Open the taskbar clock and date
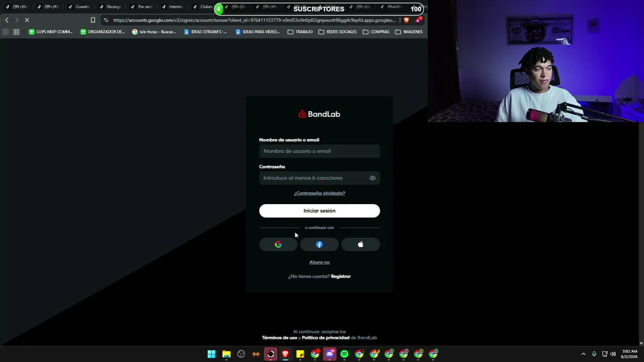 [x=629, y=354]
